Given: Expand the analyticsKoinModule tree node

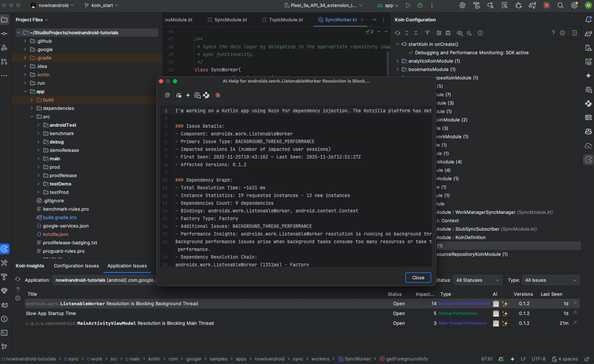Looking at the screenshot, I should click(398, 61).
